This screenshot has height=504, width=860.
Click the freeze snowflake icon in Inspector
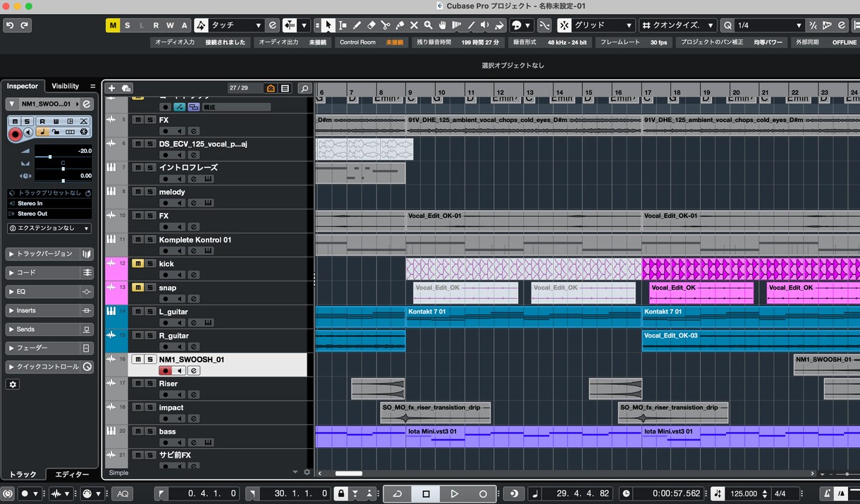coord(84,132)
